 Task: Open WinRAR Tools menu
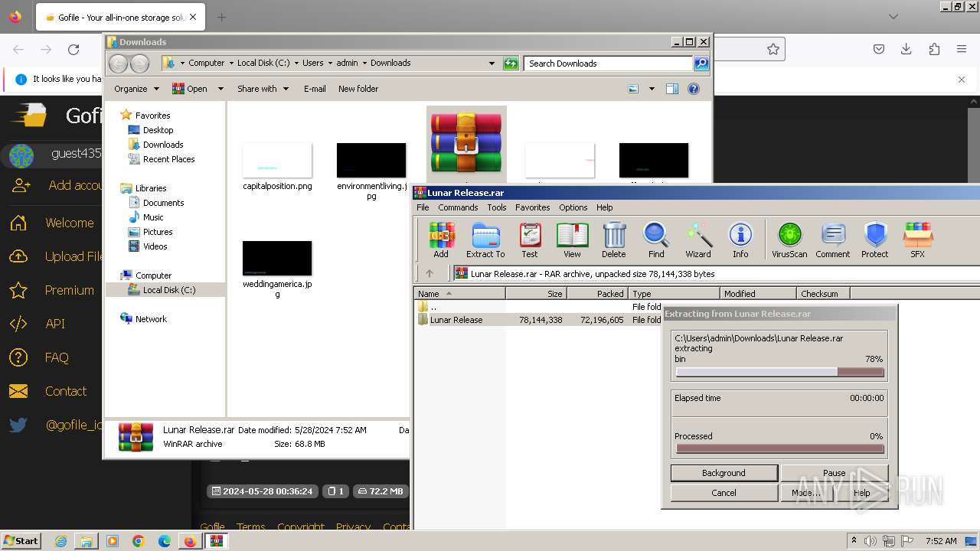[497, 207]
